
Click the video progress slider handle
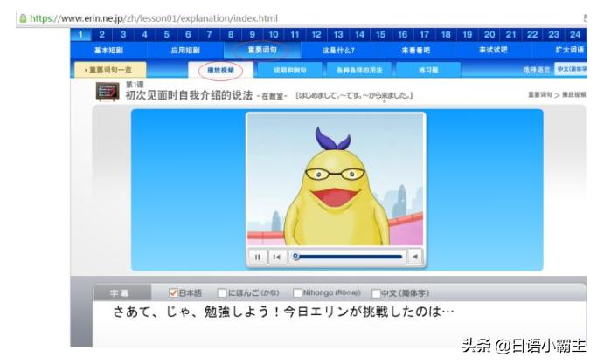(295, 256)
